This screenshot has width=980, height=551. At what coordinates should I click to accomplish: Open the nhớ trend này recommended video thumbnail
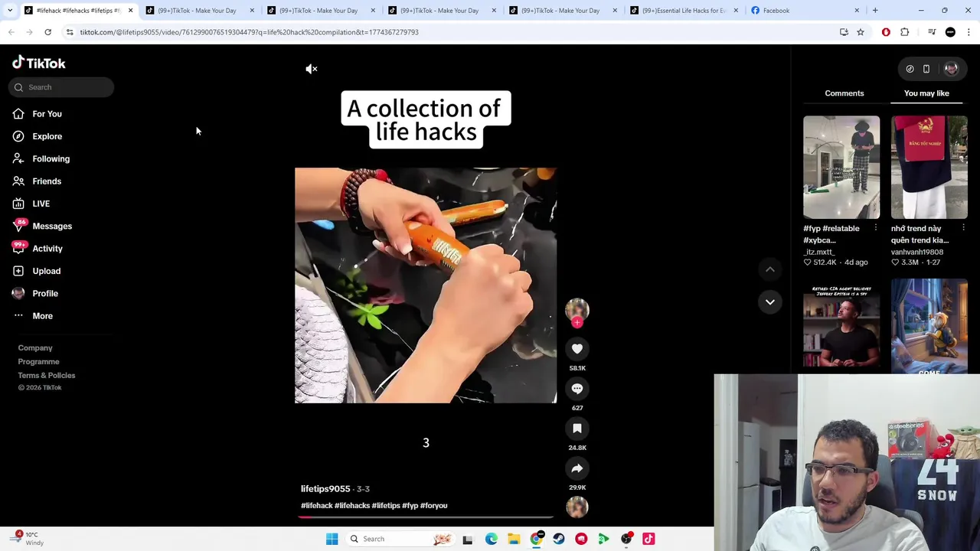(929, 167)
